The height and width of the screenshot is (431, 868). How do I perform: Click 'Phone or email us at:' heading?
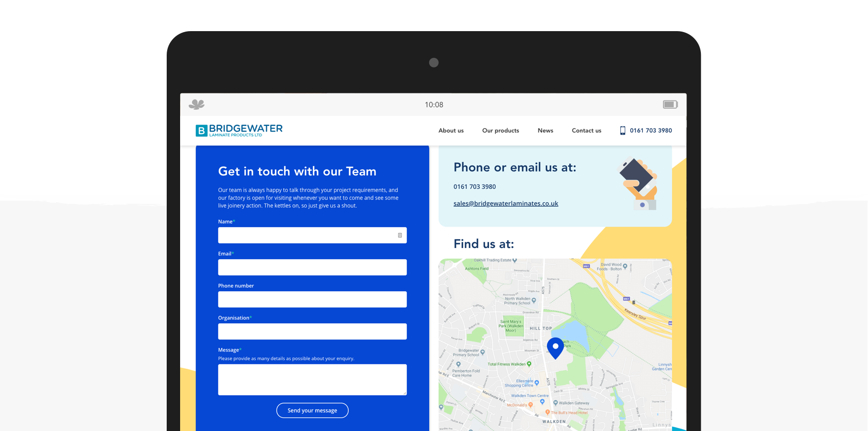[514, 167]
